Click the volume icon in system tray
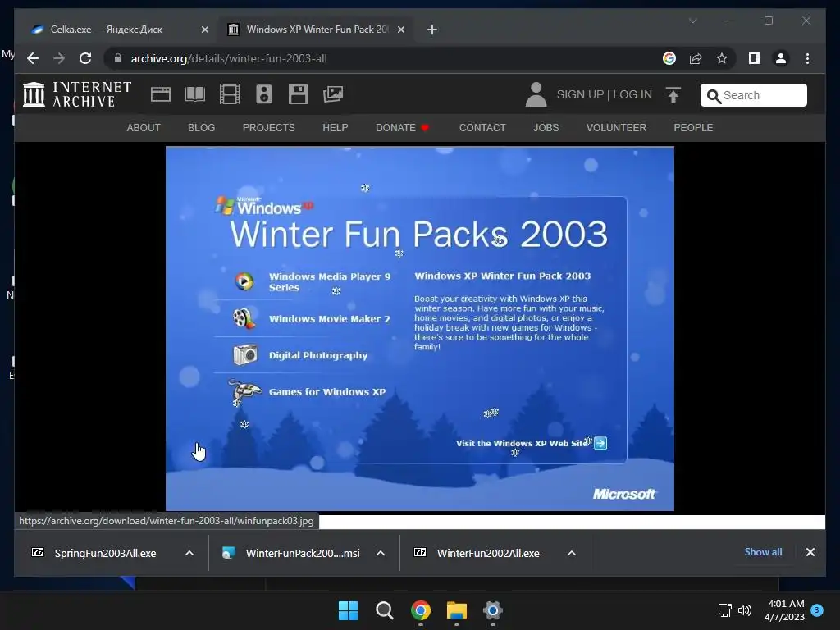The image size is (840, 630). point(745,610)
